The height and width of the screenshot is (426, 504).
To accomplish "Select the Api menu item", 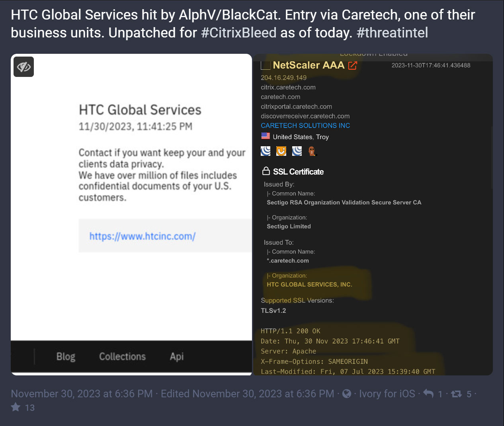I will 177,357.
